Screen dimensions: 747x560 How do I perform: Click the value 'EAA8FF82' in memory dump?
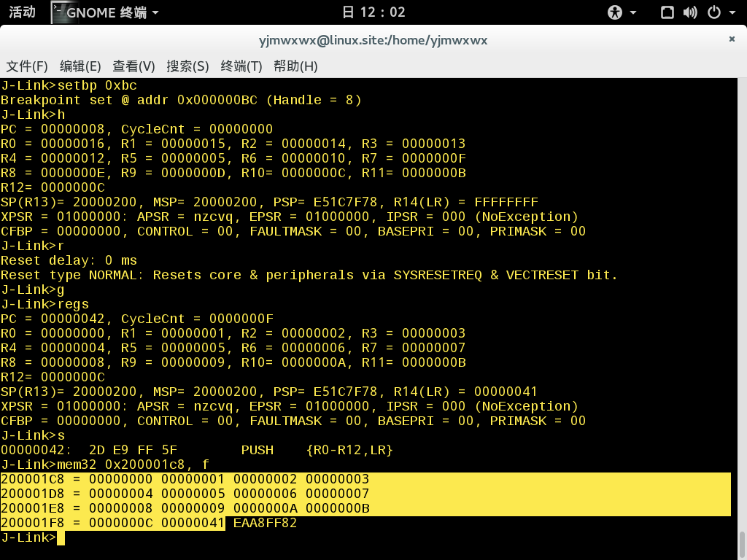pyautogui.click(x=265, y=523)
